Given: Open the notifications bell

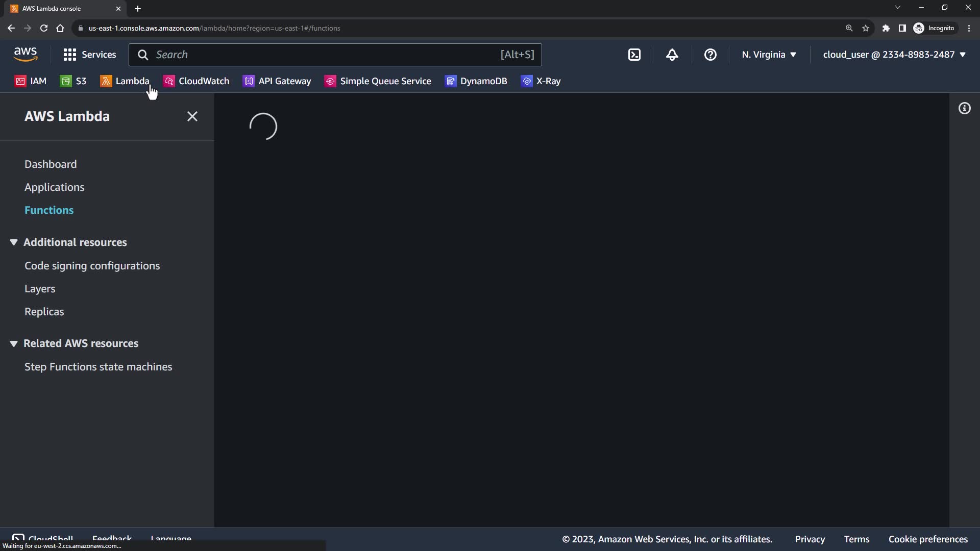Looking at the screenshot, I should pos(672,55).
